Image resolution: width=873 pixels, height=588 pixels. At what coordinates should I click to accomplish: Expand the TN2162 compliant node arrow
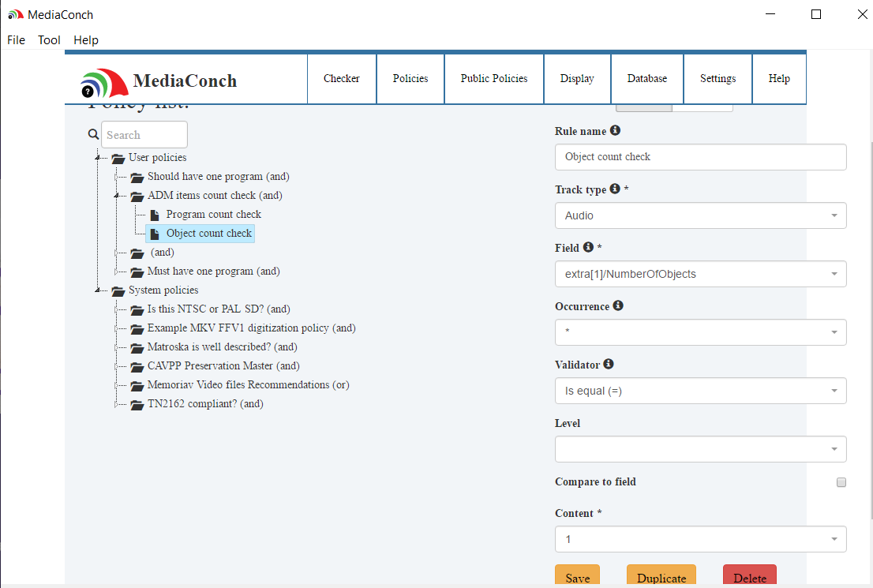tap(116, 403)
